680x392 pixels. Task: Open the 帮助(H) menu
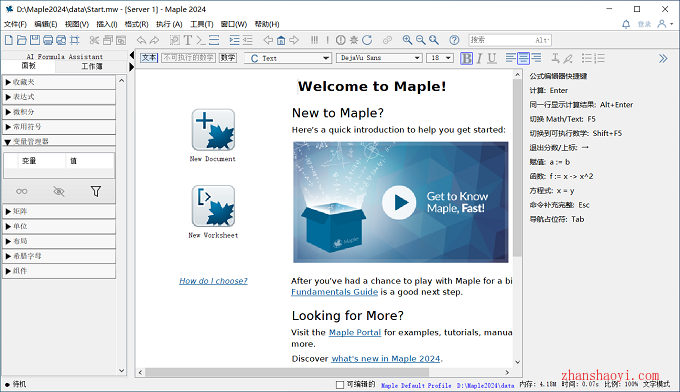point(267,24)
